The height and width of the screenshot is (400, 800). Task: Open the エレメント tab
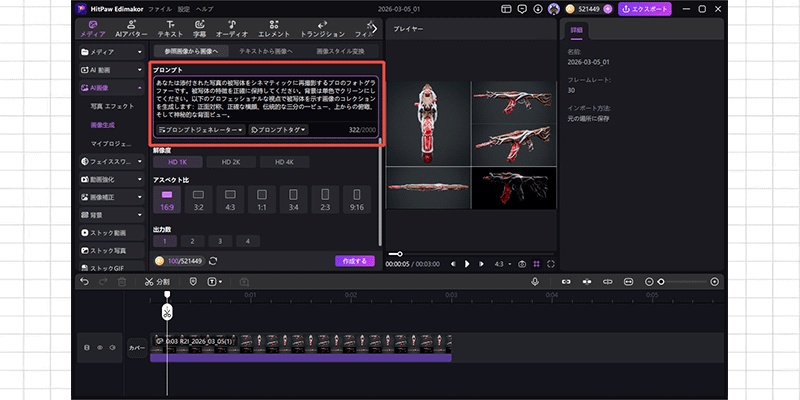pos(274,29)
